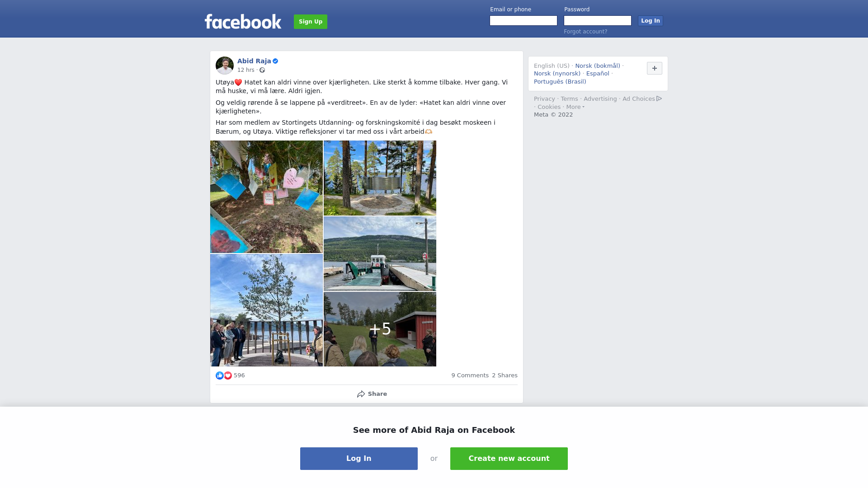Click the Forgot account? link
The height and width of the screenshot is (488, 868).
(585, 32)
